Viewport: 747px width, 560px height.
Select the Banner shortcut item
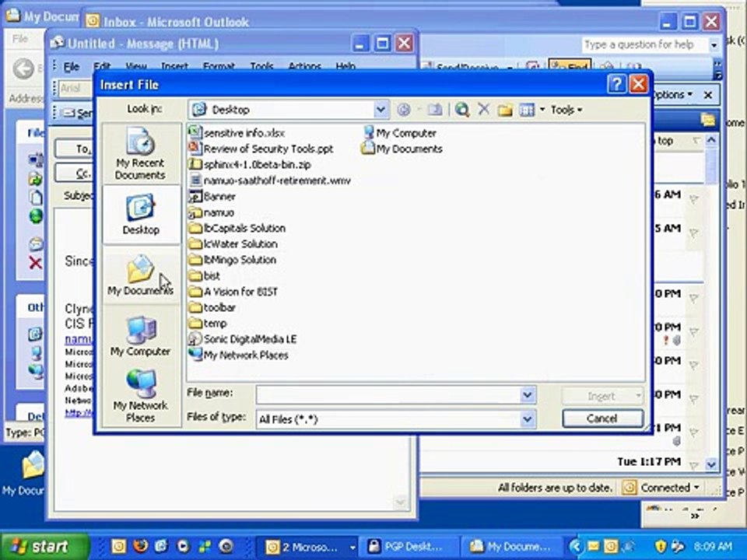click(212, 196)
